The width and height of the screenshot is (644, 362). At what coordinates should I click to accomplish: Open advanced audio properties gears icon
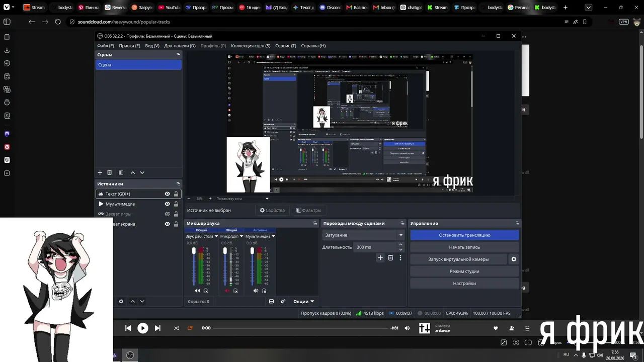tap(283, 301)
